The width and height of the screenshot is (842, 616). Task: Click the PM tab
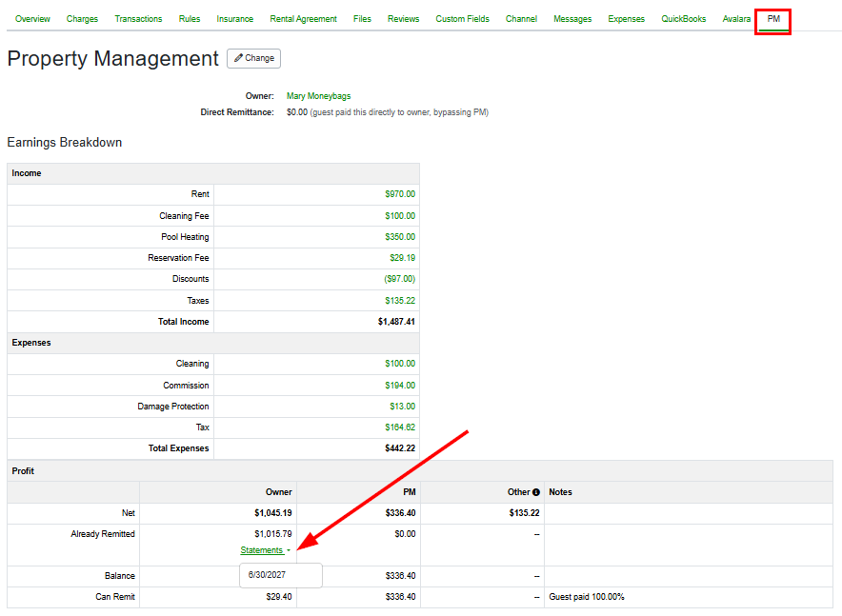point(773,19)
